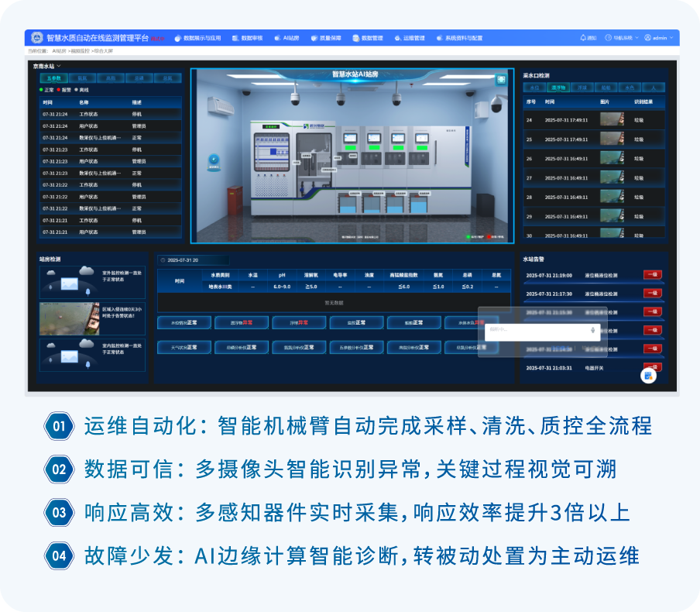Switch to the 漂浮物 detection tab
This screenshot has width=700, height=612.
[558, 88]
